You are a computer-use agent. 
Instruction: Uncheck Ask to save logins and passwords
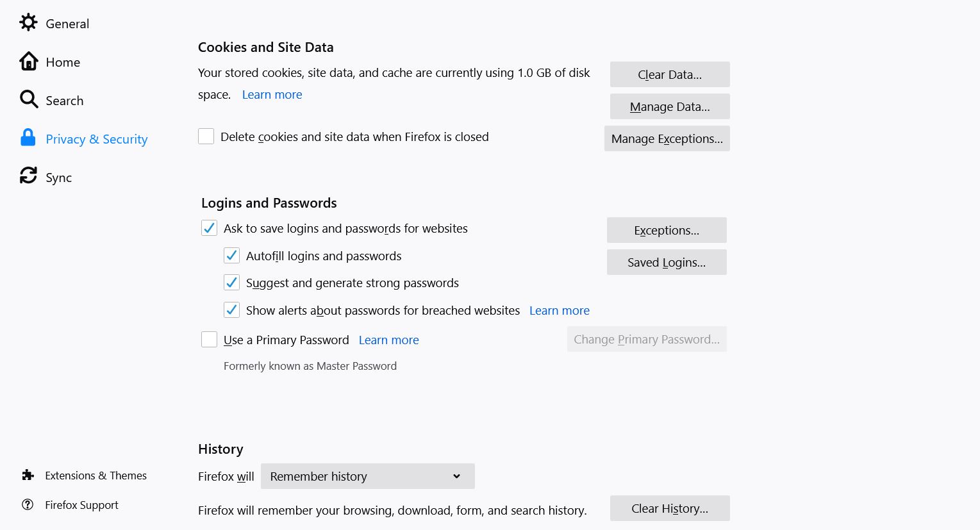tap(209, 228)
